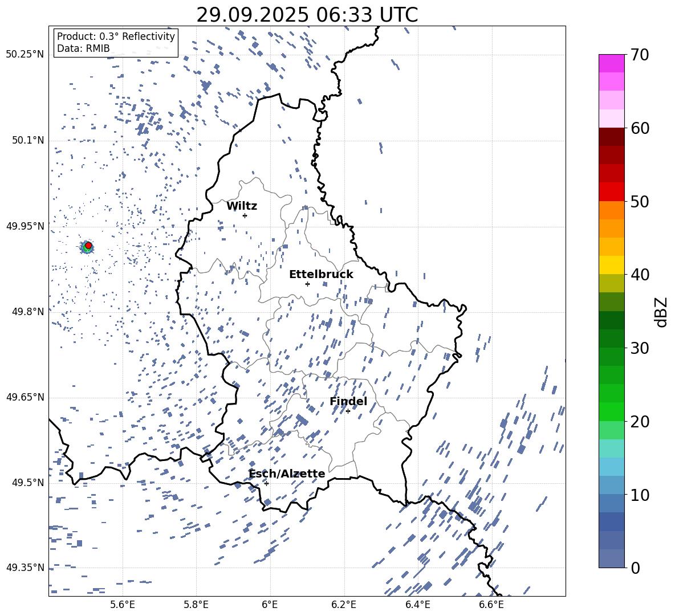675x616 pixels.
Task: Click the Esch/Alzette location cross marker
Action: click(x=266, y=483)
